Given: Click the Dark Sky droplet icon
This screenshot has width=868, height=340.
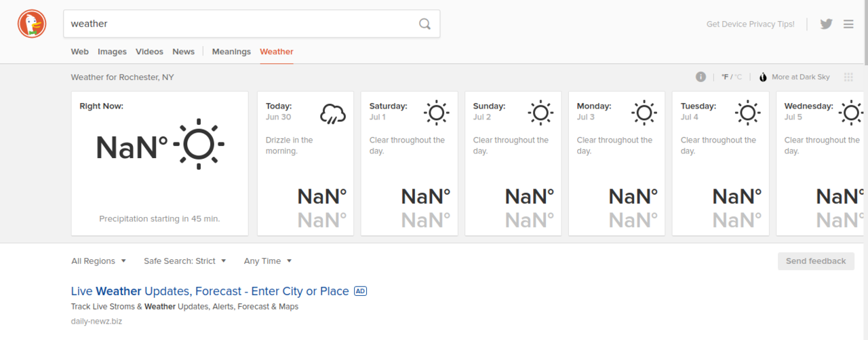Looking at the screenshot, I should pos(762,77).
